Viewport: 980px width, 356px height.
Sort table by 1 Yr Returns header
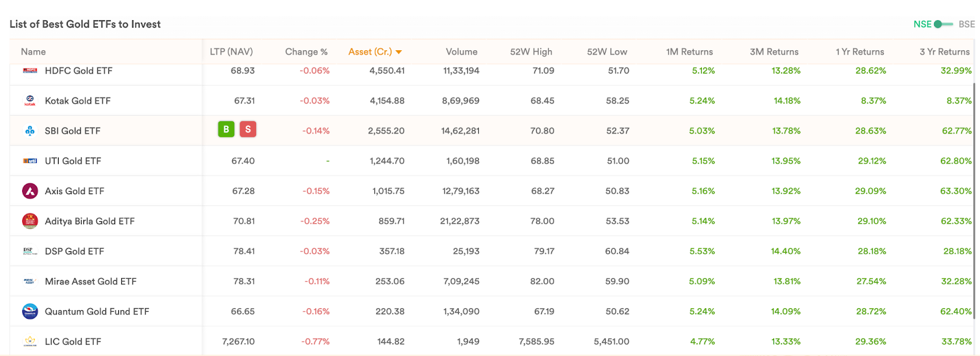860,52
